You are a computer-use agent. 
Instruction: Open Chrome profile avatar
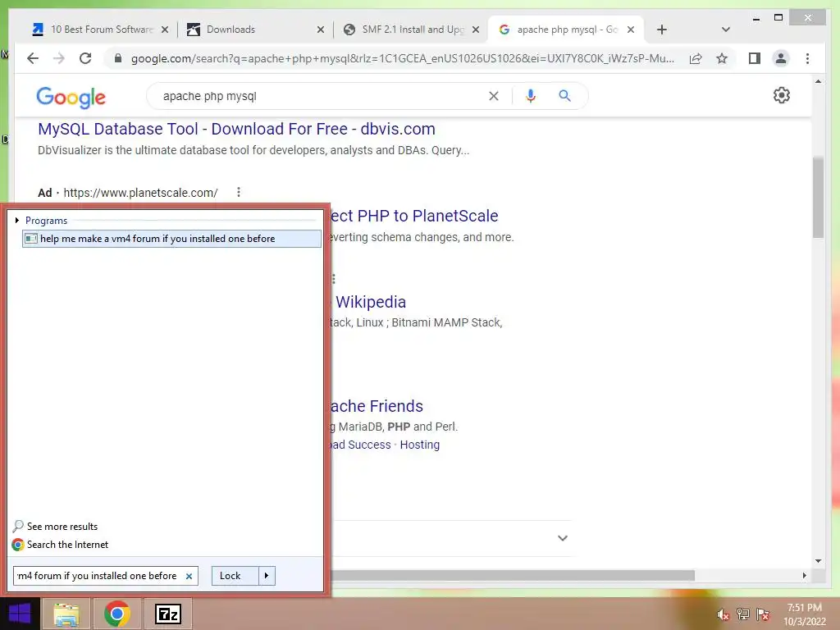click(781, 58)
